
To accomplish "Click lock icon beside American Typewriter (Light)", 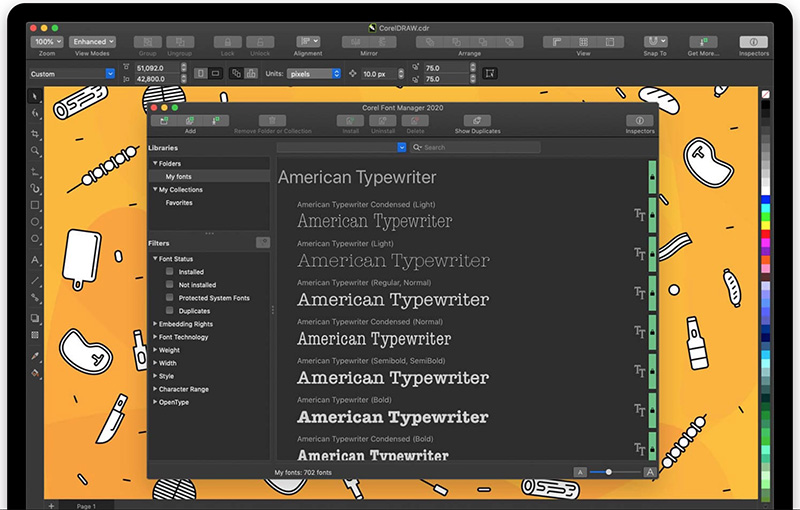I will [652, 253].
